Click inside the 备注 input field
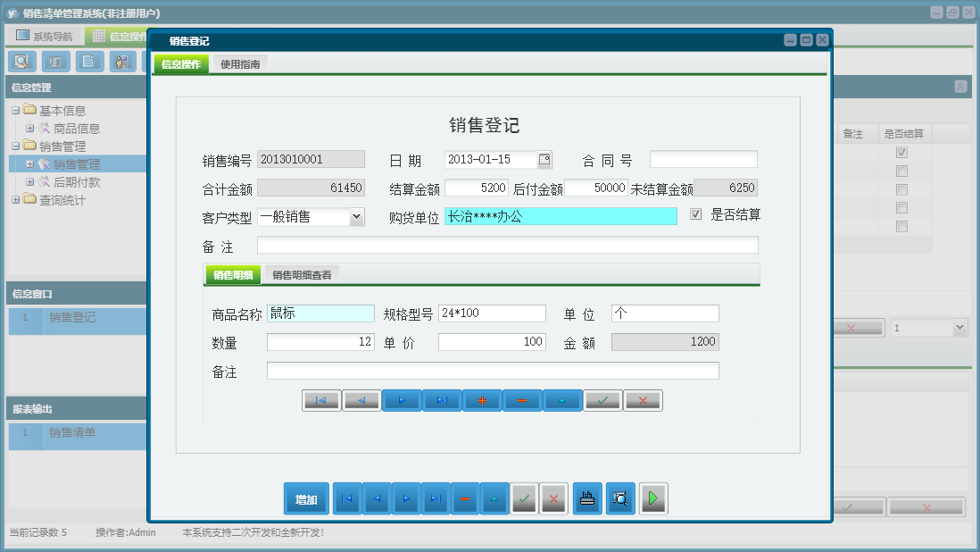Image resolution: width=980 pixels, height=552 pixels. [509, 245]
